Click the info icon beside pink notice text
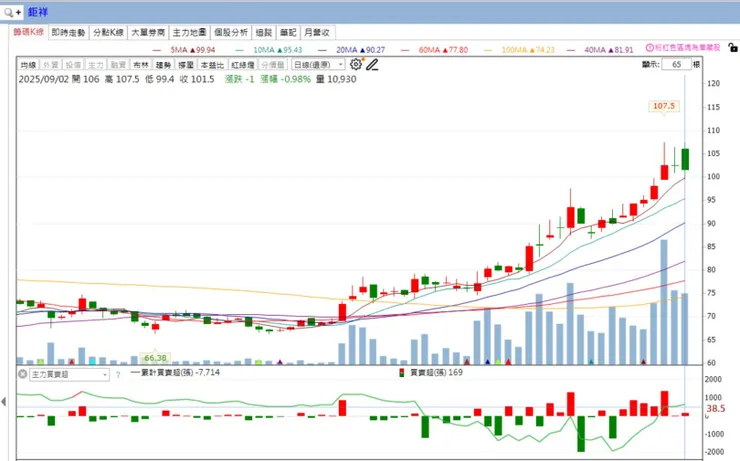This screenshot has height=461, width=740. tap(649, 48)
